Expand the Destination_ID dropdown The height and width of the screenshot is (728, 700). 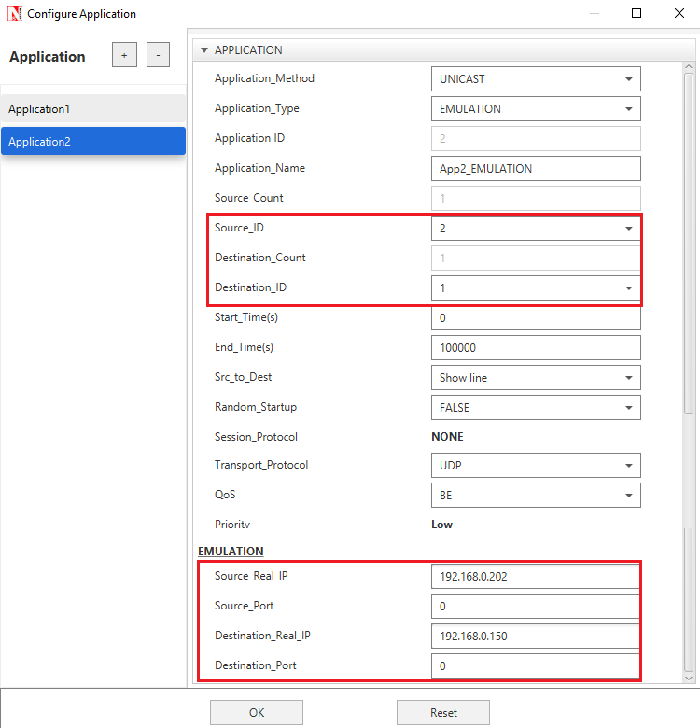pyautogui.click(x=536, y=288)
